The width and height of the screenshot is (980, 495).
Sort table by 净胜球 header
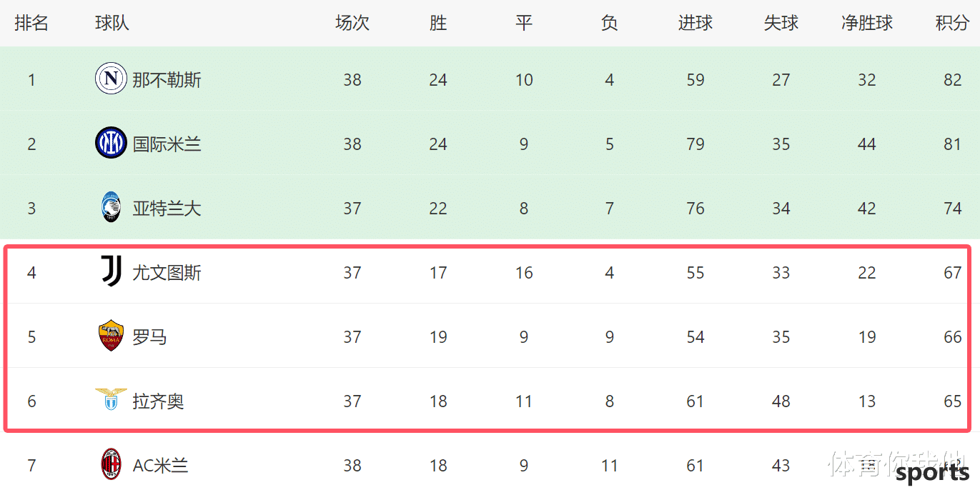[x=866, y=23]
